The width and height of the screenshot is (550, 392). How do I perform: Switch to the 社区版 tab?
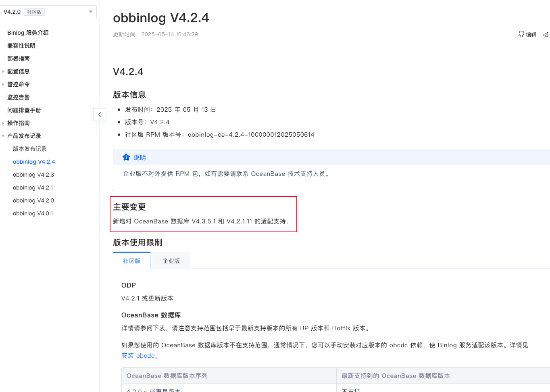click(x=132, y=261)
